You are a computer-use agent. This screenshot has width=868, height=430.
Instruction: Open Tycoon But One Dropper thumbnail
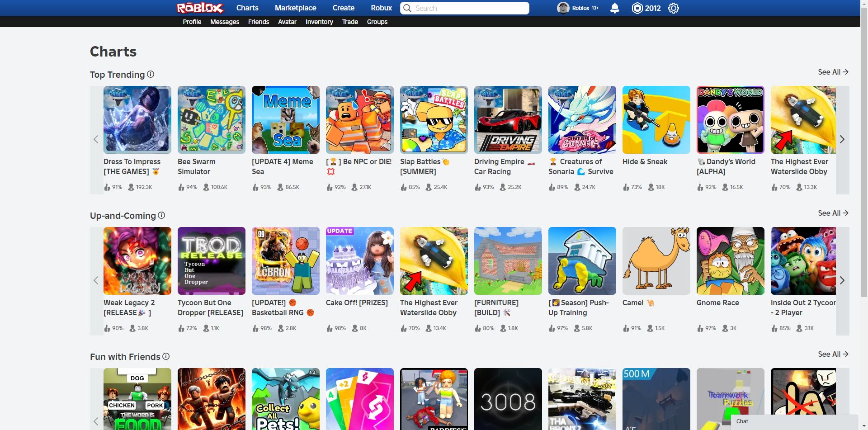pos(212,261)
